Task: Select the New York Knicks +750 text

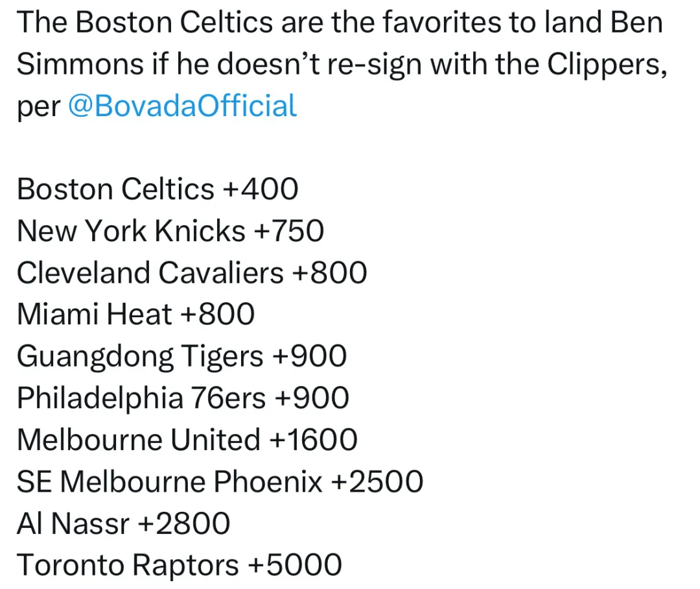Action: (x=170, y=230)
